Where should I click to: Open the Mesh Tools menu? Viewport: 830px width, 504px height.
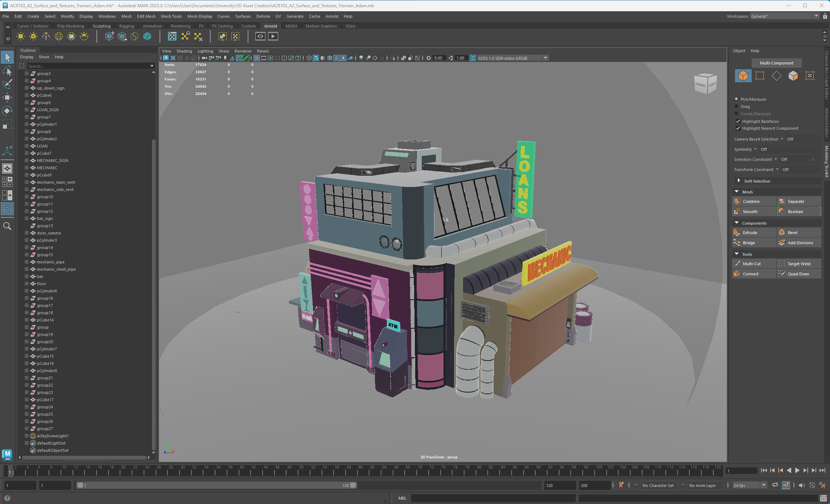171,16
